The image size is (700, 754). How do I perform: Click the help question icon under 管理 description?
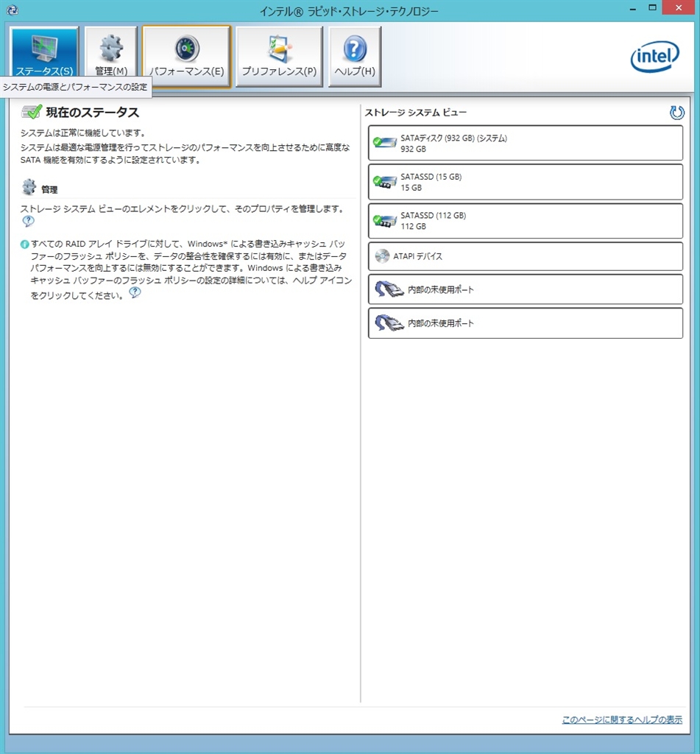click(x=29, y=221)
